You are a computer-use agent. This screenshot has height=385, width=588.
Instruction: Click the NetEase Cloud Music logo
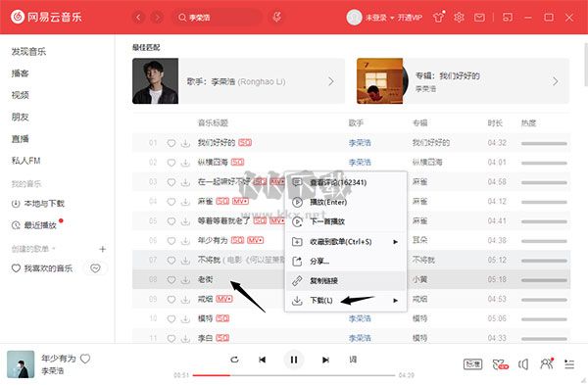point(46,17)
